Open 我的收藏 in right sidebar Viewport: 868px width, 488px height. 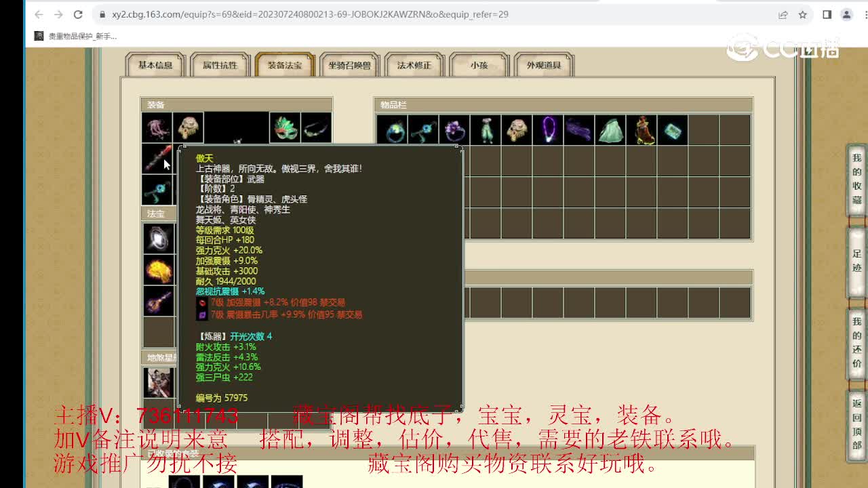click(x=857, y=180)
